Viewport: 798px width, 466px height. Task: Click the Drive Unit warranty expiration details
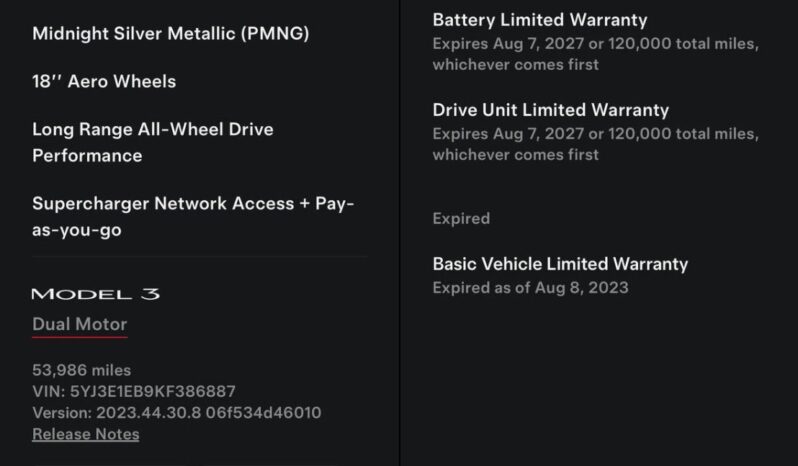pos(595,144)
